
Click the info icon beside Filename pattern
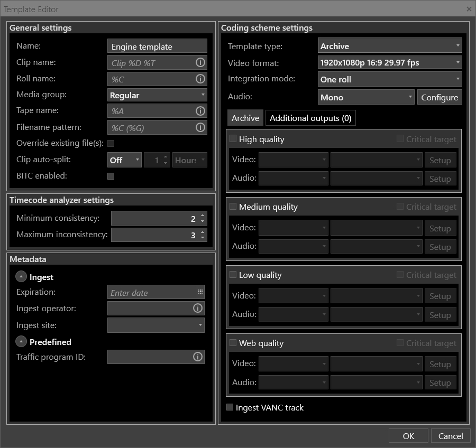click(x=200, y=127)
